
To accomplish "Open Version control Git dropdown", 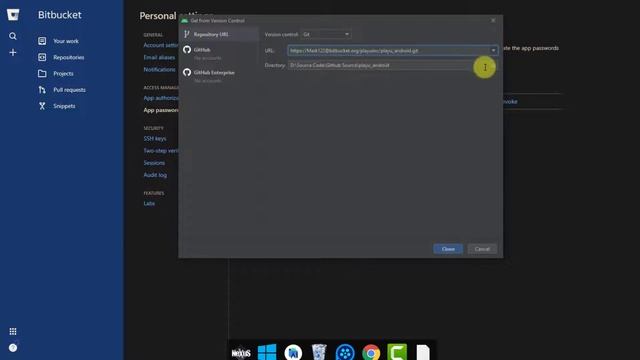I will [326, 34].
